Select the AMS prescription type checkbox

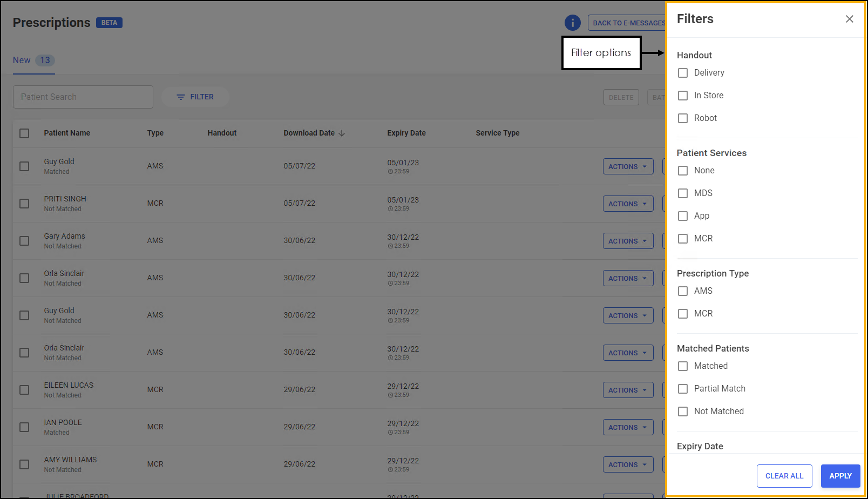point(683,291)
